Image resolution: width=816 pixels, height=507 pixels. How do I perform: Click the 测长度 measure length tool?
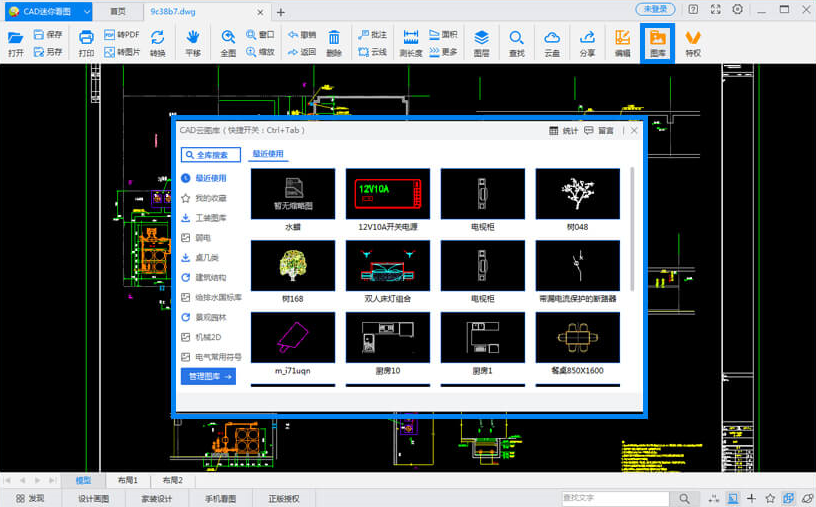pos(410,42)
